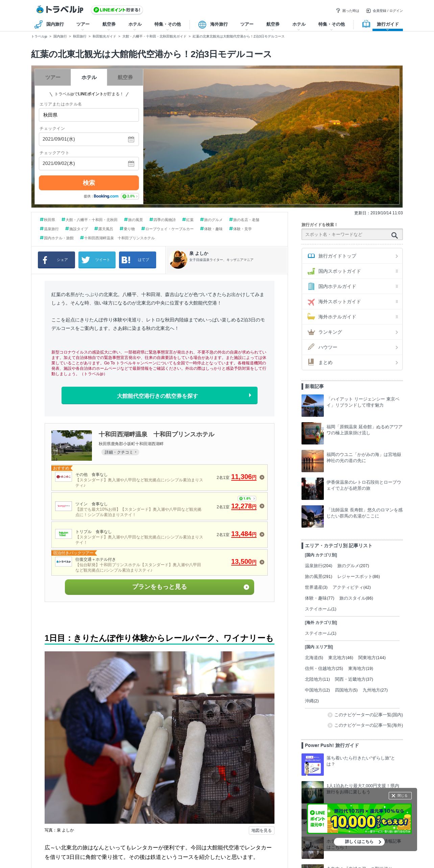This screenshot has width=434, height=868.
Task: Click the 国内旅行 signpost icon
Action: 39,24
